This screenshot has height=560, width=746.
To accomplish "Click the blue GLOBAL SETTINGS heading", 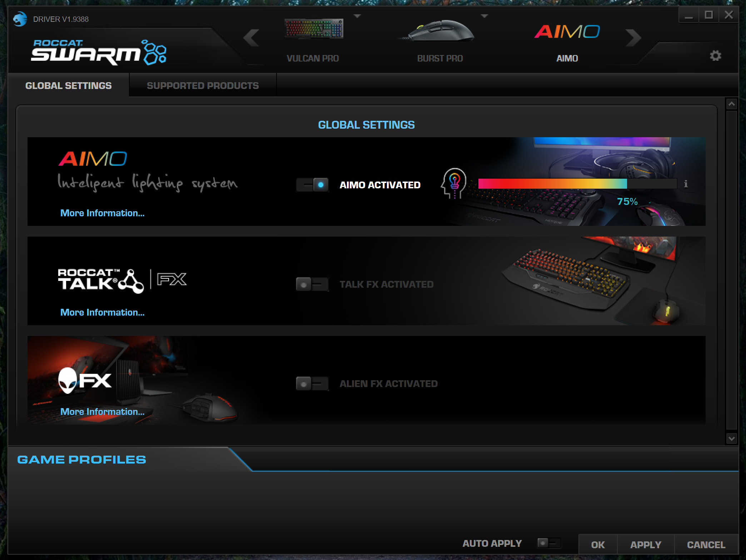I will [x=366, y=125].
